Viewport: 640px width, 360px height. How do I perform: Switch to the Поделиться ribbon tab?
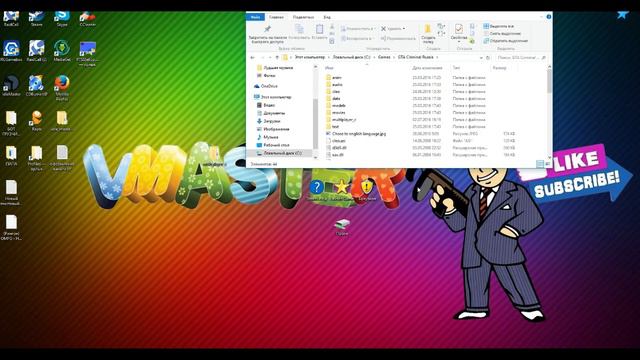303,17
